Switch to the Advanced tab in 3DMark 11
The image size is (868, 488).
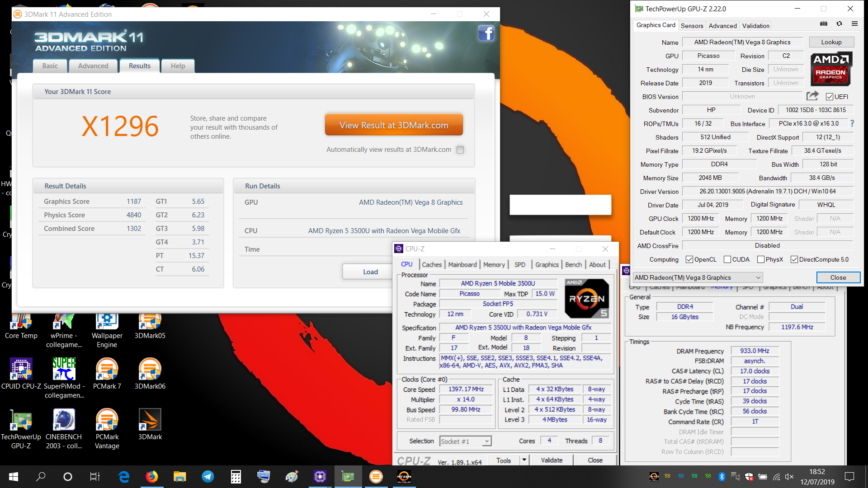[x=93, y=66]
